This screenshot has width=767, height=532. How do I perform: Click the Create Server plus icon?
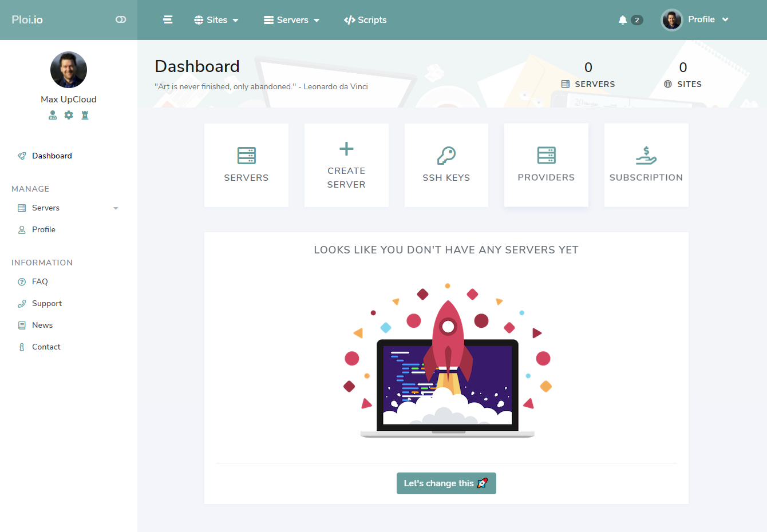click(346, 149)
